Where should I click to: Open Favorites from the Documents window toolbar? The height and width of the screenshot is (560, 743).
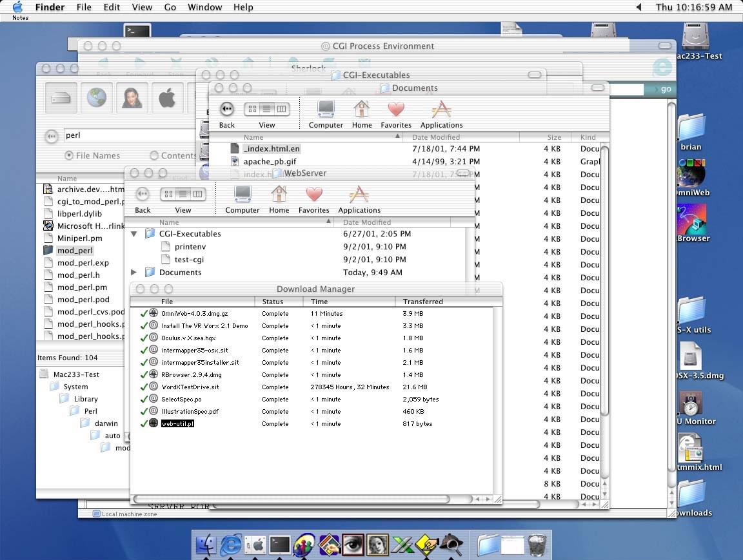coord(396,110)
